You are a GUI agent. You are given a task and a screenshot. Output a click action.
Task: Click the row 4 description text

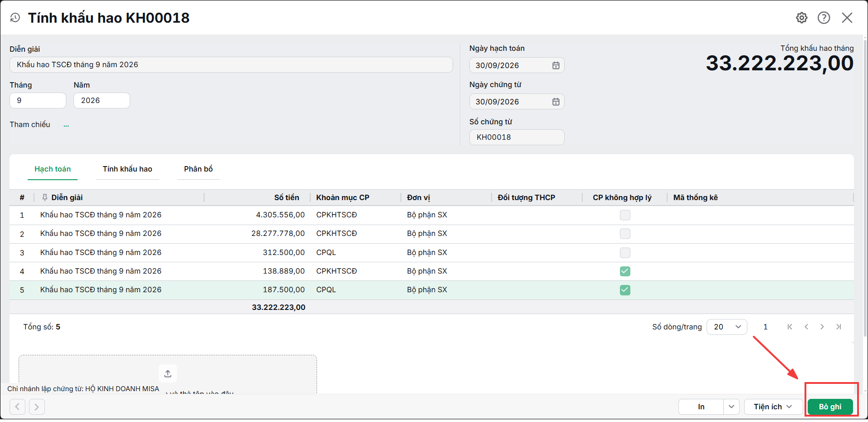click(x=101, y=271)
